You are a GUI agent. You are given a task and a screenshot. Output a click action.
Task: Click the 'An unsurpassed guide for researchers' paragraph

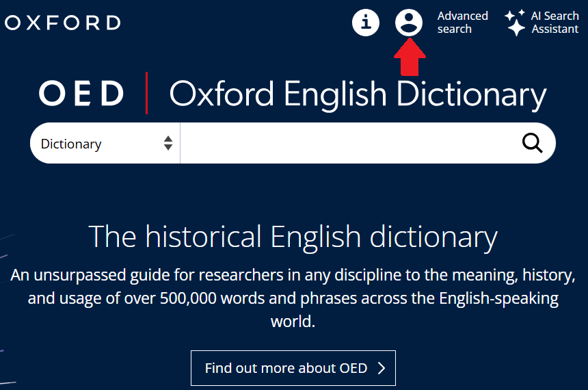pos(293,276)
